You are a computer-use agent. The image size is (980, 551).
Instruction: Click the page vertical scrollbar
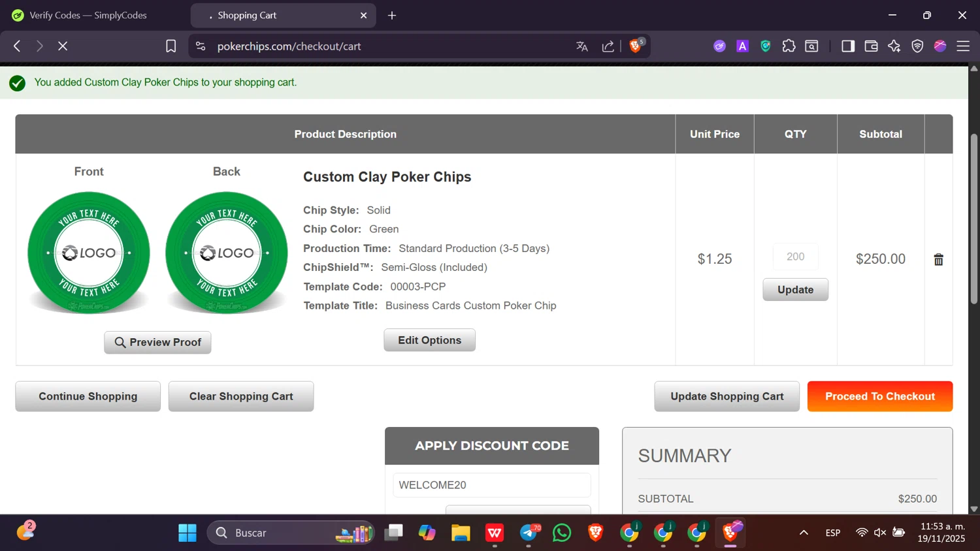coord(974,219)
